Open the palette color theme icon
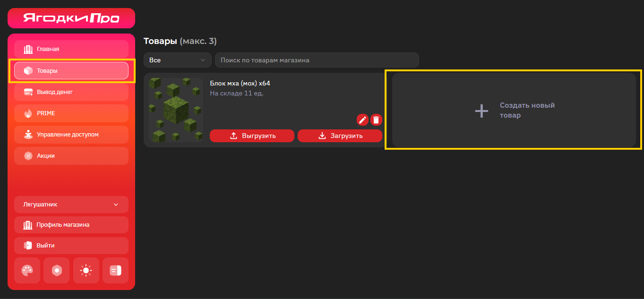The image size is (644, 299). click(27, 270)
